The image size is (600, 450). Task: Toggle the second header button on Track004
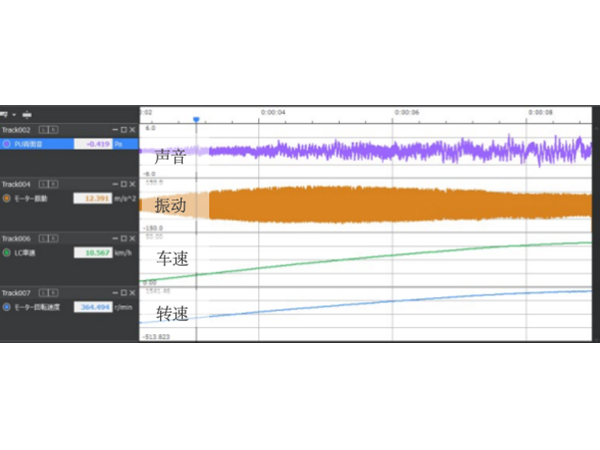tap(52, 184)
